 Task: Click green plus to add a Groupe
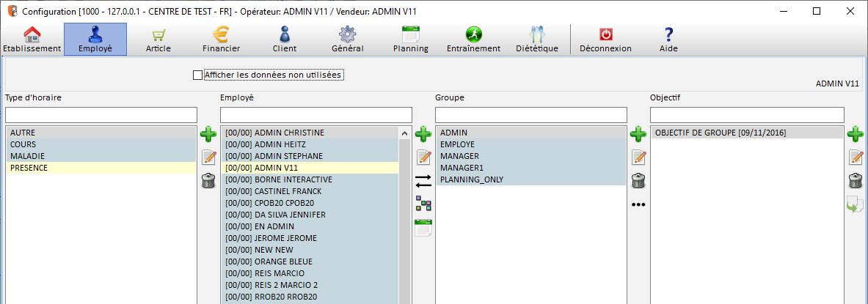(x=638, y=134)
